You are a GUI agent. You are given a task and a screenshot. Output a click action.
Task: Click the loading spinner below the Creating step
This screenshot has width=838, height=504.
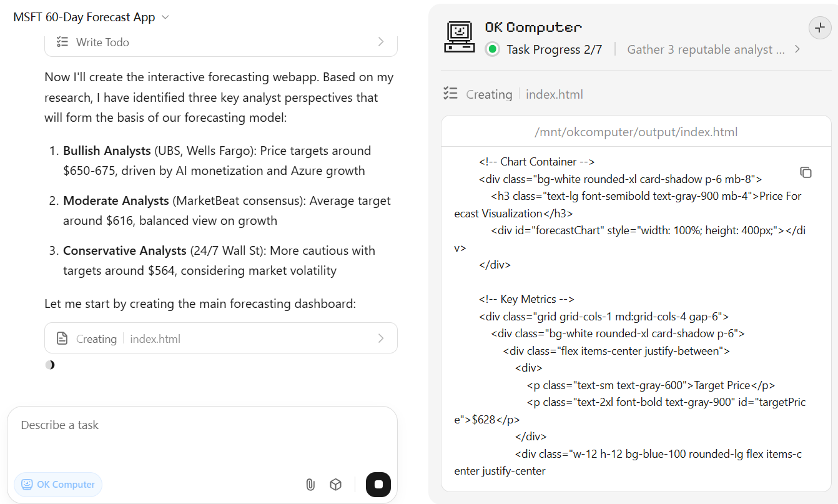[x=50, y=365]
